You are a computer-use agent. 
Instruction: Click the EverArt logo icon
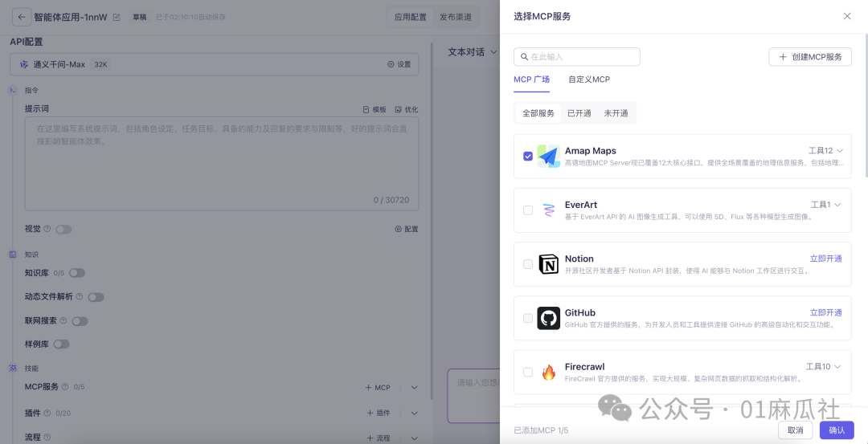pos(549,210)
